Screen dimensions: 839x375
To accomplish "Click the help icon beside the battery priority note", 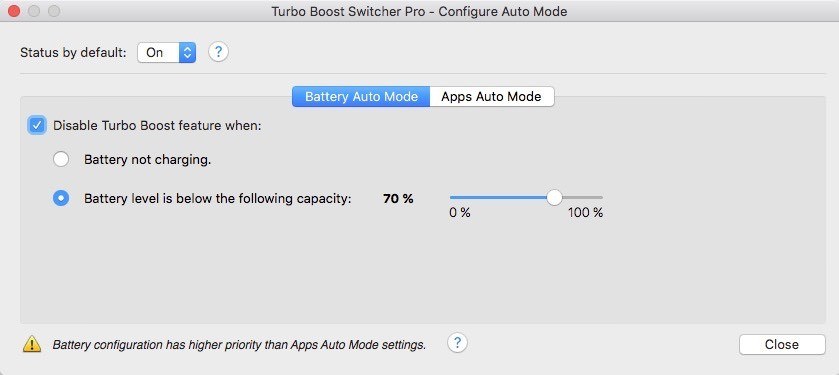I will (457, 343).
